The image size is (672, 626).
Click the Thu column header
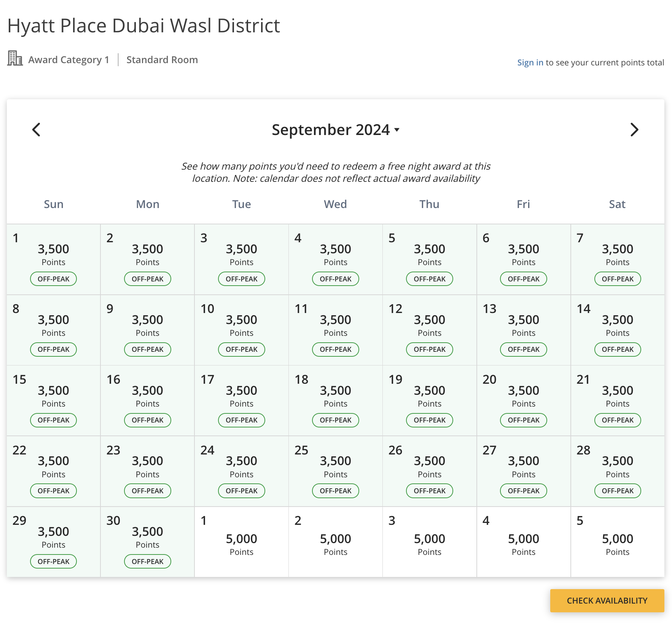pyautogui.click(x=430, y=204)
